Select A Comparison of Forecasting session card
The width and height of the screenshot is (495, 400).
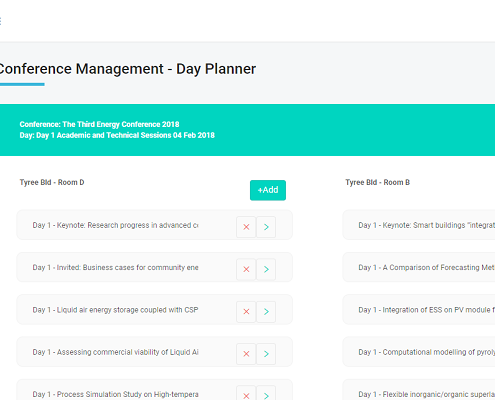[x=419, y=267]
